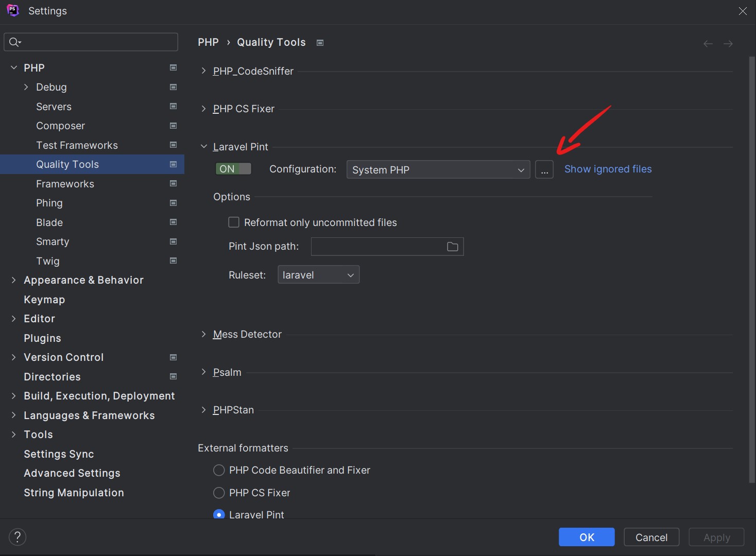756x556 pixels.
Task: Click project-level icon beside Quality Tools row
Action: click(174, 164)
